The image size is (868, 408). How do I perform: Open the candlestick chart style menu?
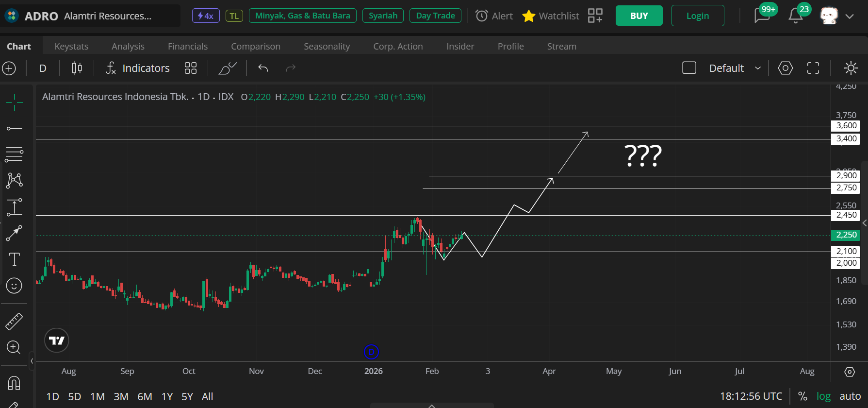click(77, 68)
